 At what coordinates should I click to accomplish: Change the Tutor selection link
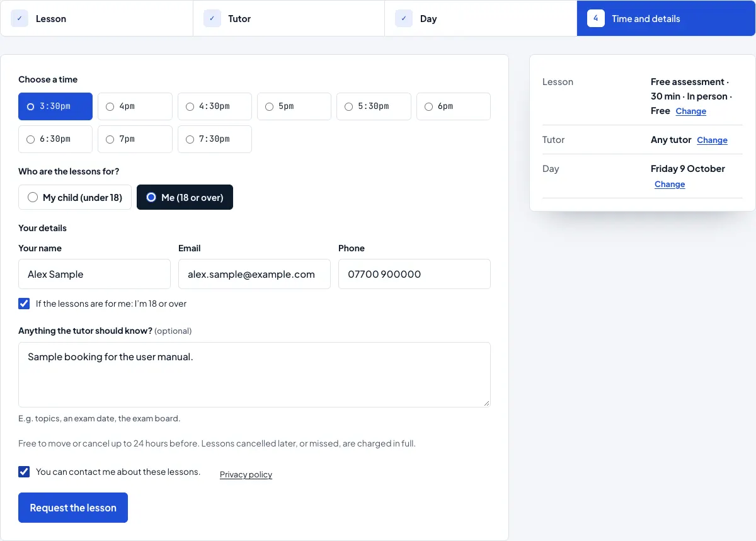(712, 140)
